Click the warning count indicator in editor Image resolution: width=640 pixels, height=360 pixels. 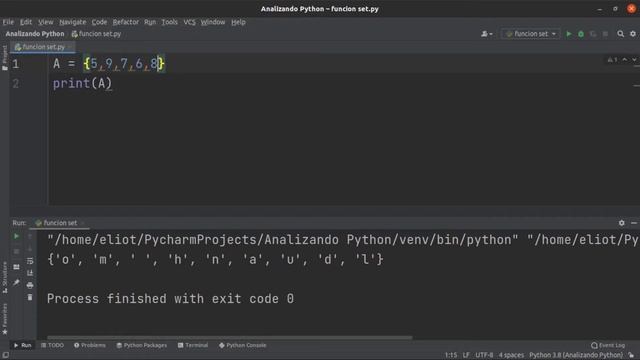pyautogui.click(x=612, y=60)
